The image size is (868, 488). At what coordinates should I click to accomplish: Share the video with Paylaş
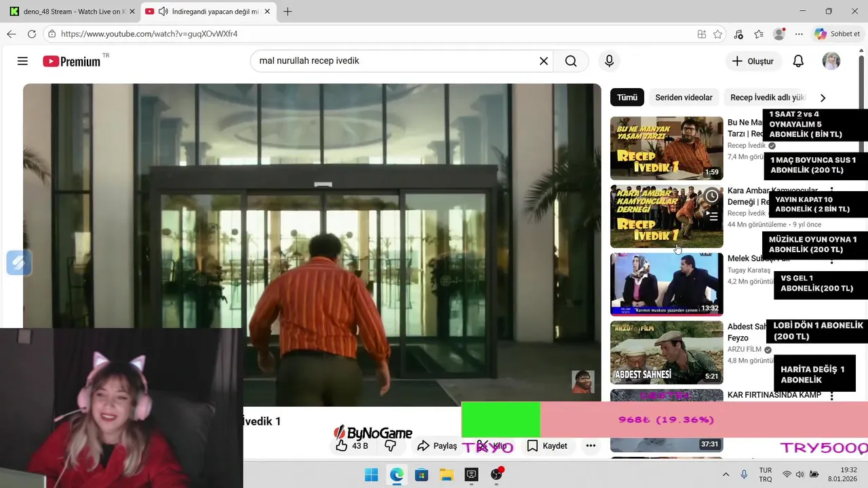(437, 446)
